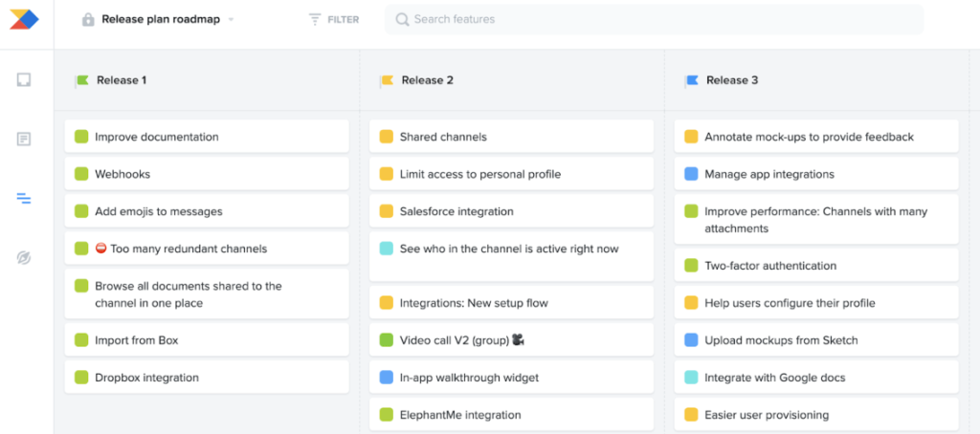Select the Roadmap sidebar icon
This screenshot has height=434, width=980.
(x=24, y=198)
